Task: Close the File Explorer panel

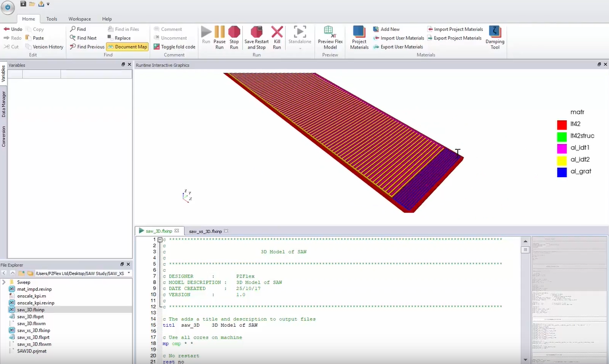Action: tap(128, 264)
